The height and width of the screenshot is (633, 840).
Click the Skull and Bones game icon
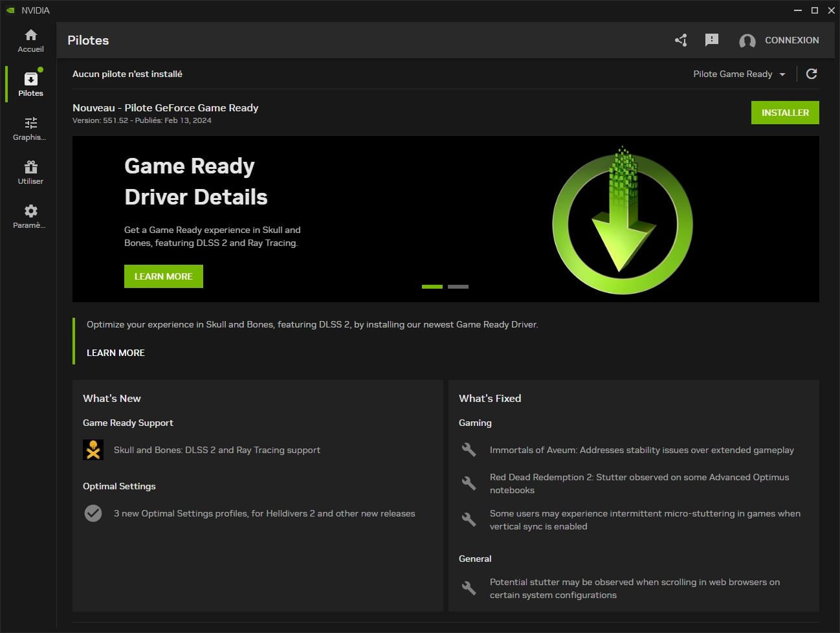[x=93, y=450]
